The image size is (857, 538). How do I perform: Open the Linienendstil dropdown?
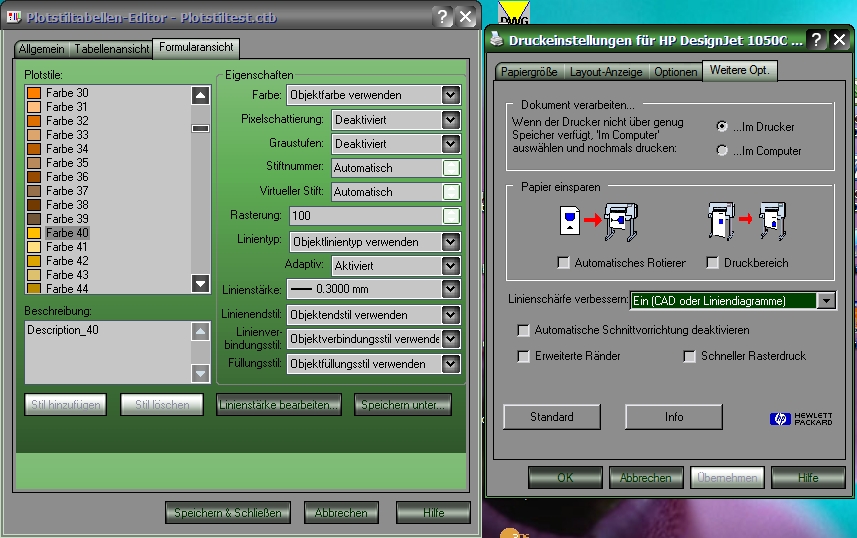(x=450, y=315)
